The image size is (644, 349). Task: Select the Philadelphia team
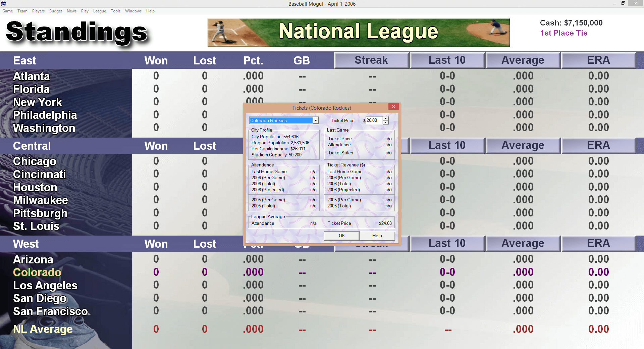pos(45,115)
